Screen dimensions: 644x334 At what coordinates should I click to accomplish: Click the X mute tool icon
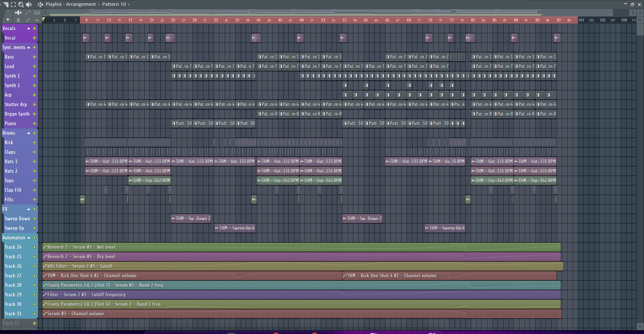point(19,20)
